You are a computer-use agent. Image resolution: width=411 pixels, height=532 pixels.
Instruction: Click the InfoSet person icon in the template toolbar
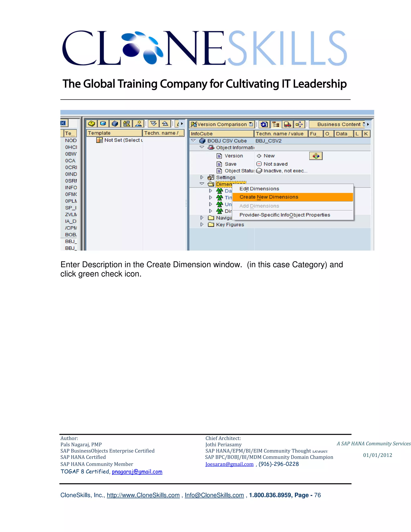point(138,124)
